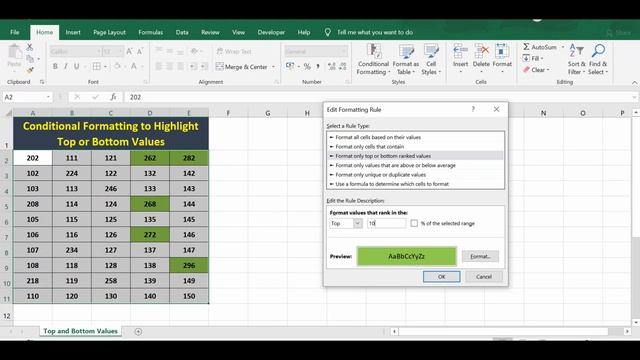Click the Conditional Formatting icon
Viewport: 640px width, 360px height.
373,51
